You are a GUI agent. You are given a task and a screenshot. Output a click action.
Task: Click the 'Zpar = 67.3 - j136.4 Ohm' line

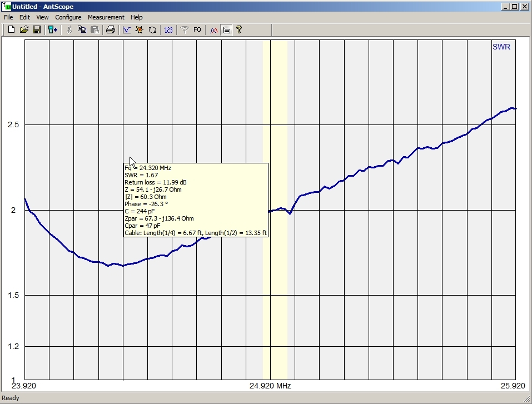point(159,218)
